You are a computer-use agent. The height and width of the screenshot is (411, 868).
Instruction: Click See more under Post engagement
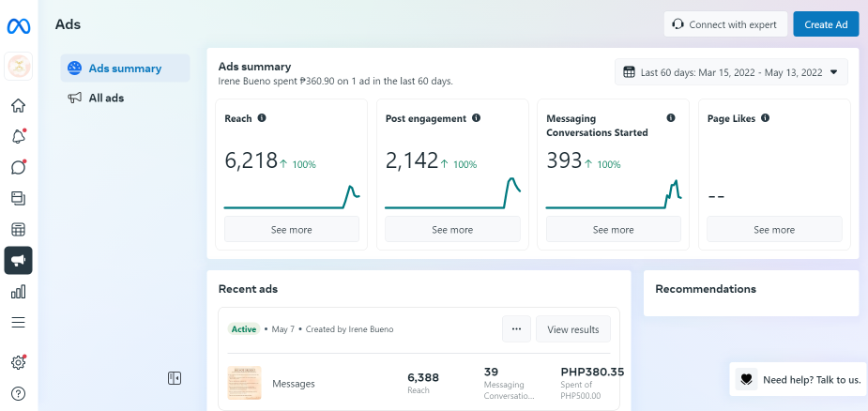click(x=452, y=229)
